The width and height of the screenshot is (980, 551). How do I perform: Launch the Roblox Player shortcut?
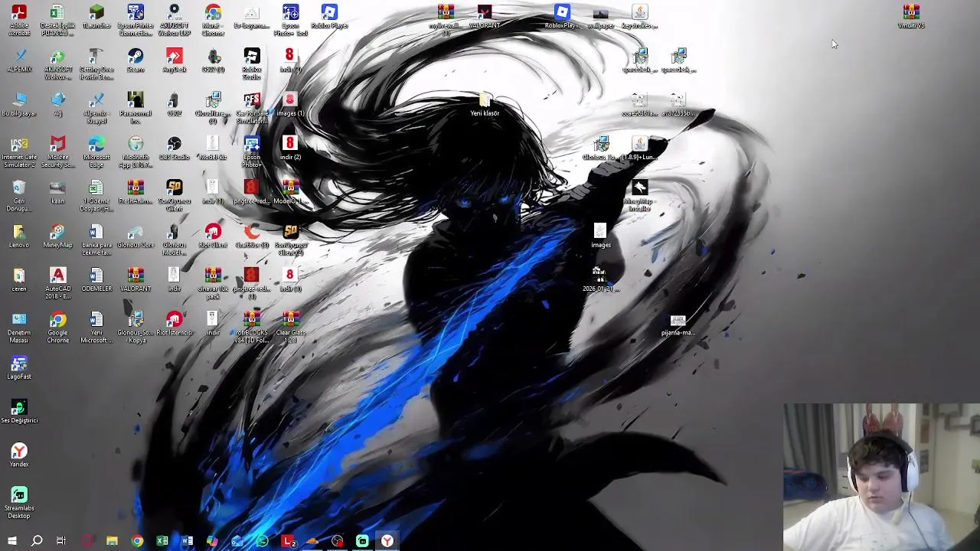(x=329, y=17)
